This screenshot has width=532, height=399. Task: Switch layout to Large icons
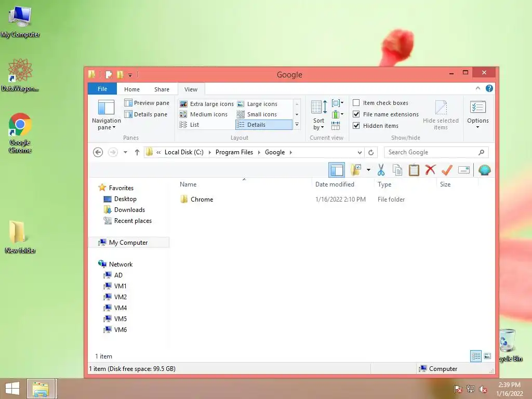click(x=257, y=104)
